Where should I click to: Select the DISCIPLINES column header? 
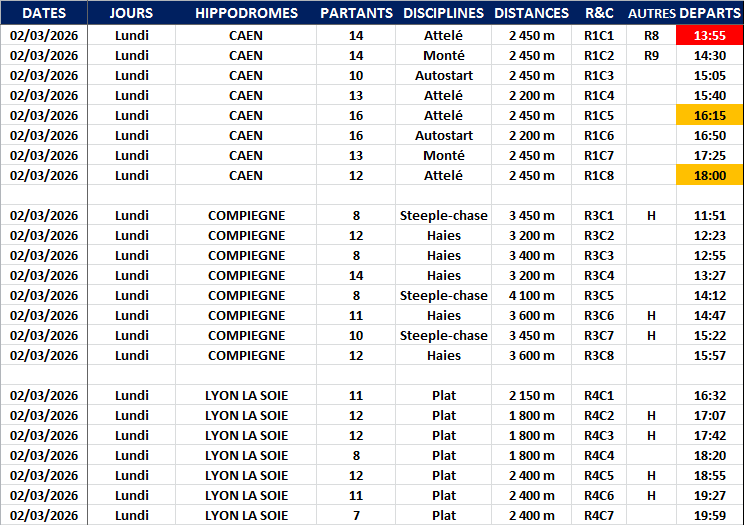click(443, 13)
